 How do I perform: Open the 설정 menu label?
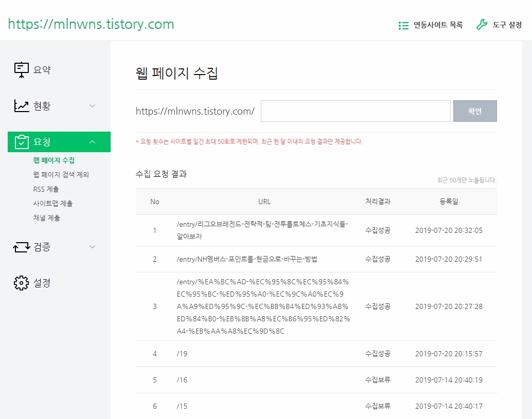[x=42, y=283]
